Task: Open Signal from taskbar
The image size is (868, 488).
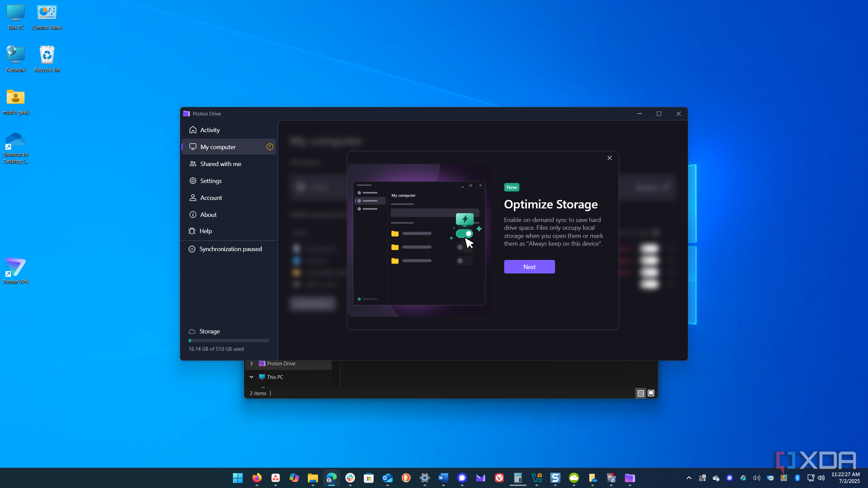Action: 462,478
